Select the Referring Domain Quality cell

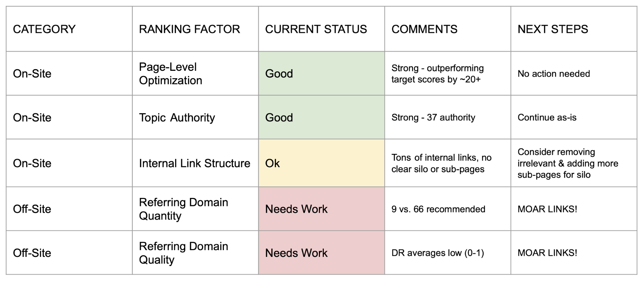pos(183,253)
